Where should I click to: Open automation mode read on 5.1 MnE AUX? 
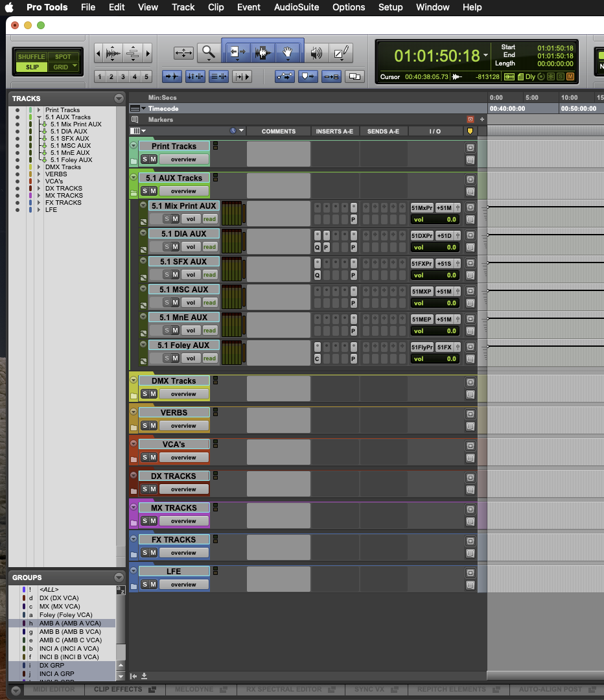tap(209, 331)
